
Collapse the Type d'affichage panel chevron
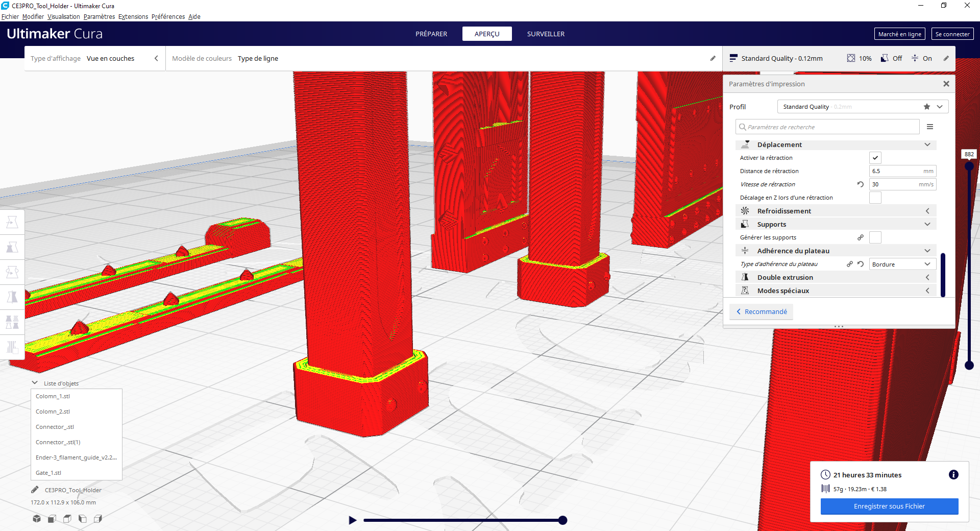coord(156,58)
